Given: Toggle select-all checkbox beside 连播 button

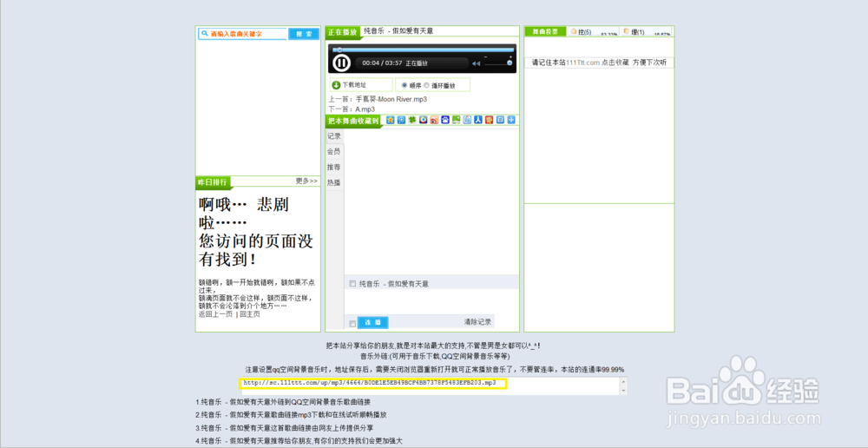Looking at the screenshot, I should point(352,323).
